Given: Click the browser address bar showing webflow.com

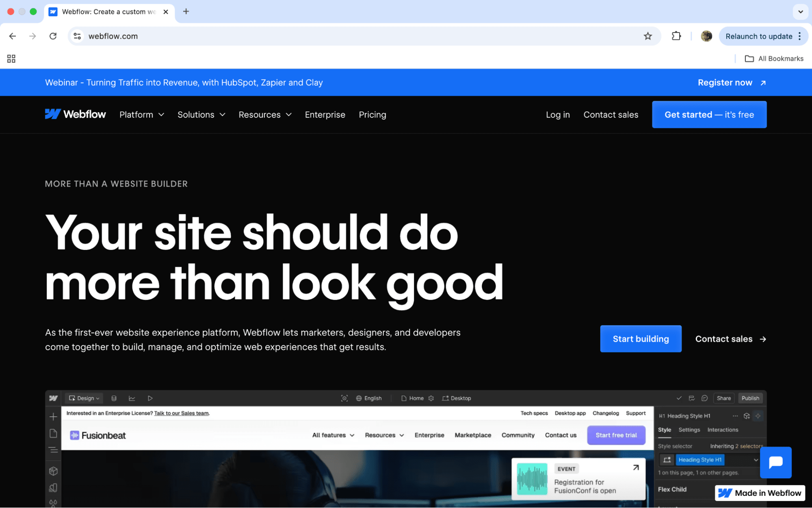Looking at the screenshot, I should click(113, 36).
